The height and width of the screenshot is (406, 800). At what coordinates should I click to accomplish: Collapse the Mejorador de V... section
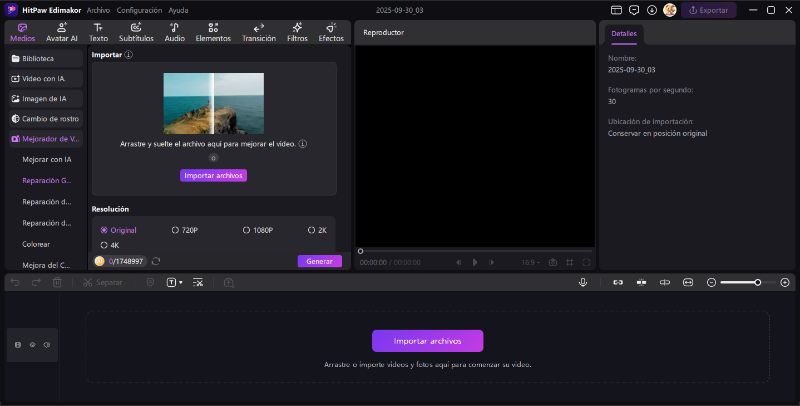click(44, 139)
